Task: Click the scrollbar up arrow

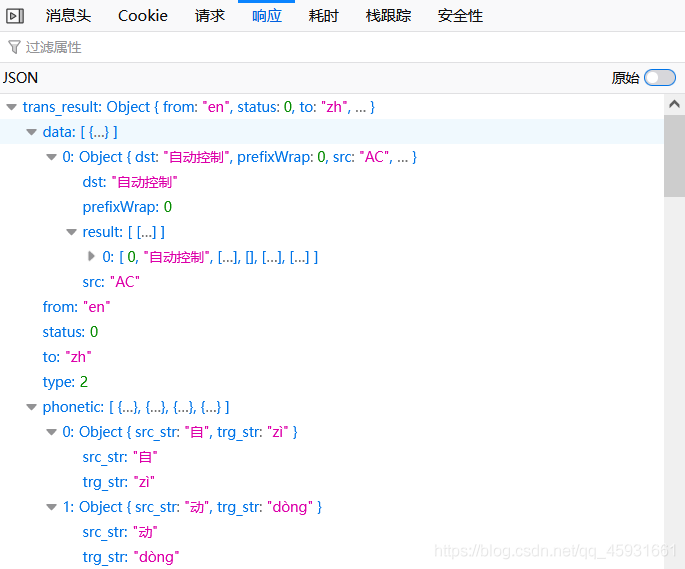Action: 675,104
